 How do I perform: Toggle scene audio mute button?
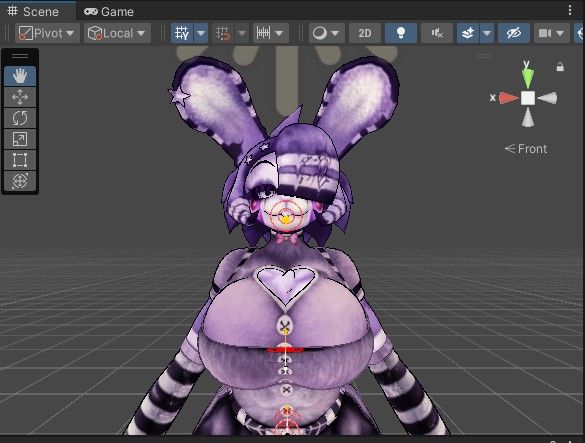pyautogui.click(x=437, y=33)
